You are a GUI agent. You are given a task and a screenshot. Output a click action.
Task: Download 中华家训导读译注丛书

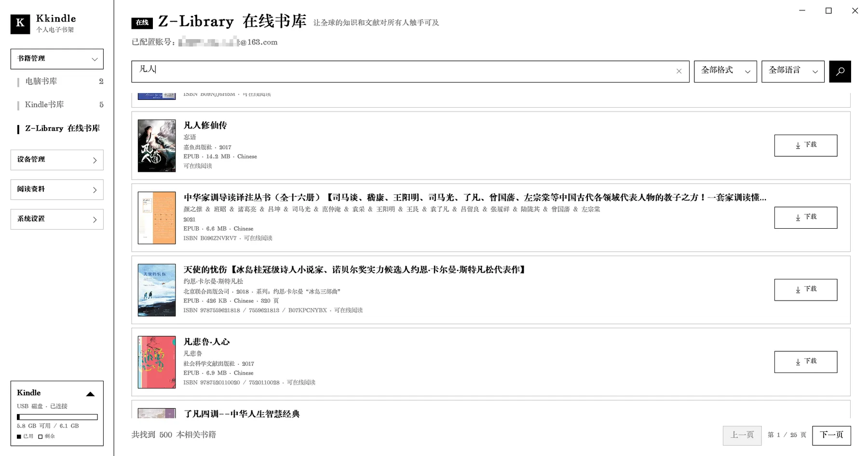806,218
